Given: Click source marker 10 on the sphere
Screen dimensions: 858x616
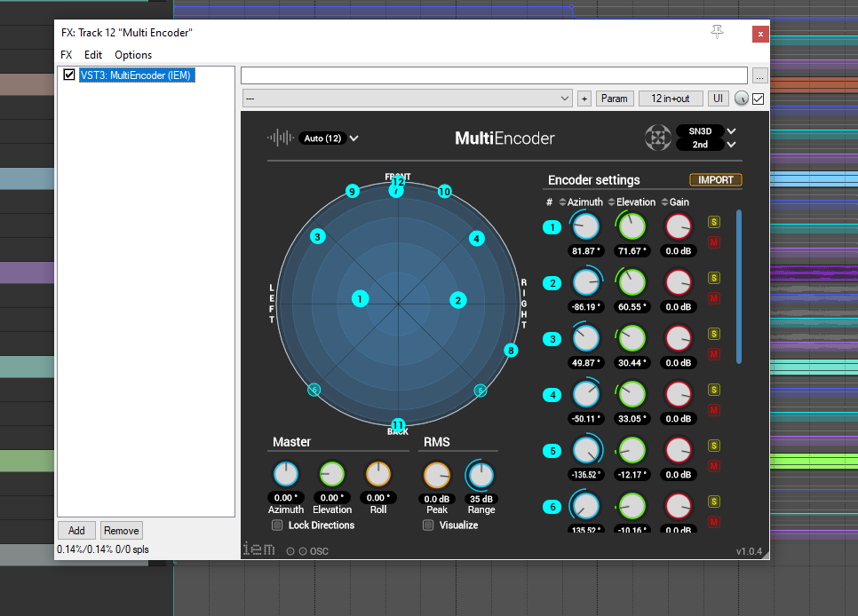Looking at the screenshot, I should pyautogui.click(x=444, y=192).
